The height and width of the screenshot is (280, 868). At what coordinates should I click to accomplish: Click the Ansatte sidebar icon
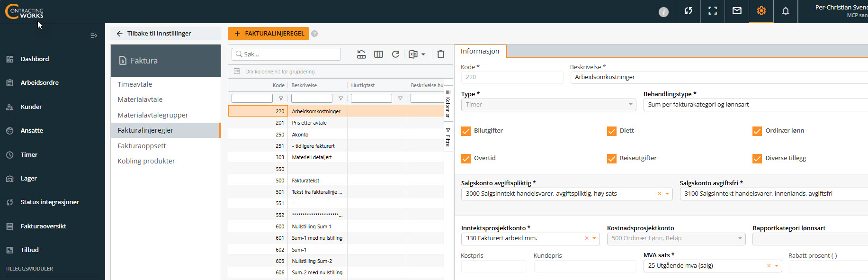[x=9, y=131]
